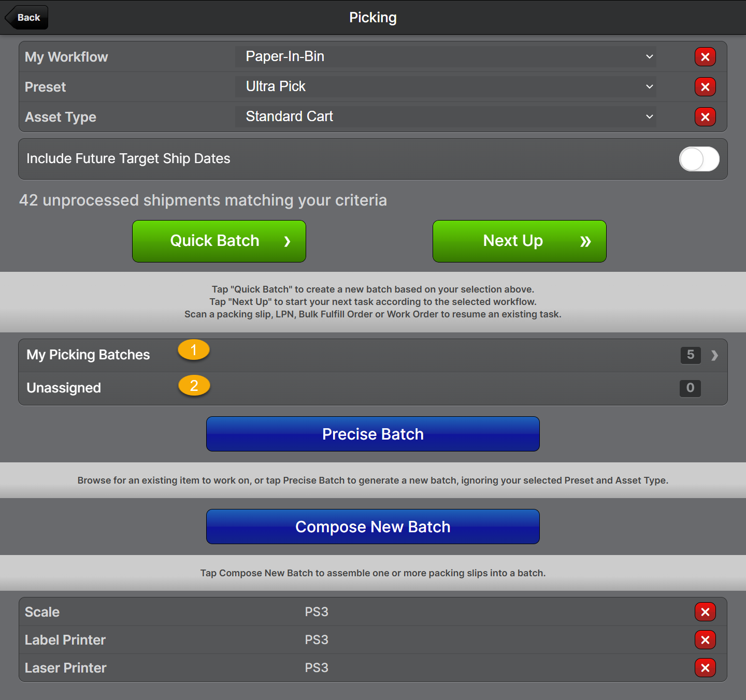Start the Next Up task
The image size is (746, 700).
(x=520, y=241)
